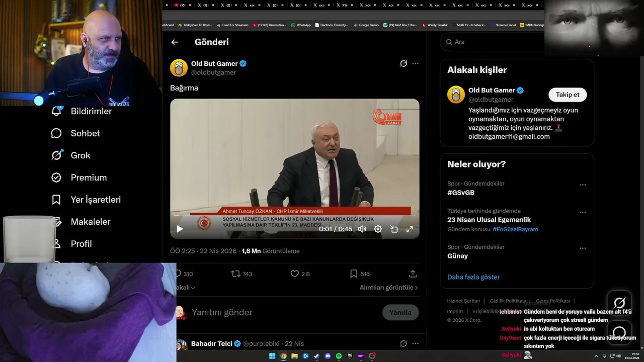Click the Ara search field

(492, 42)
